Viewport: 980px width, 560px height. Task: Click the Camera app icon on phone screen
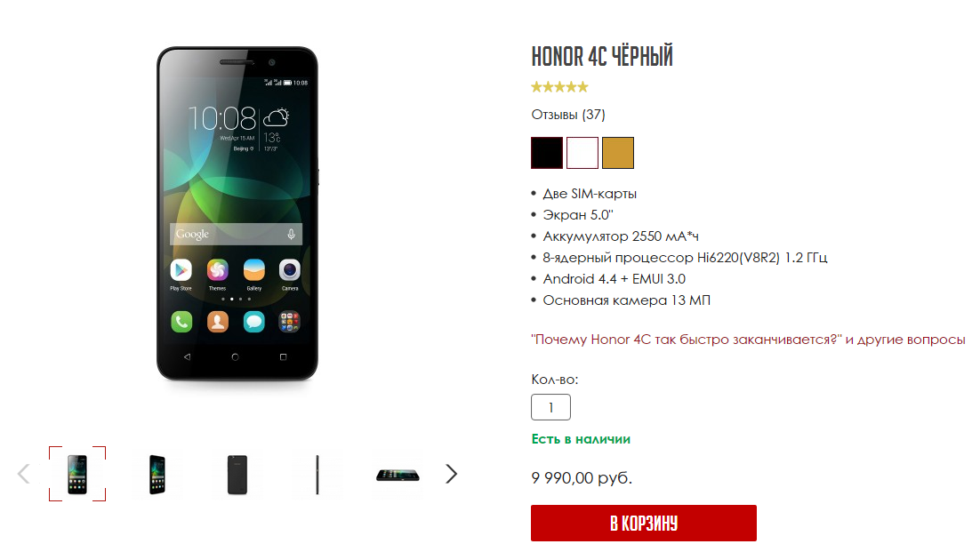[x=289, y=270]
